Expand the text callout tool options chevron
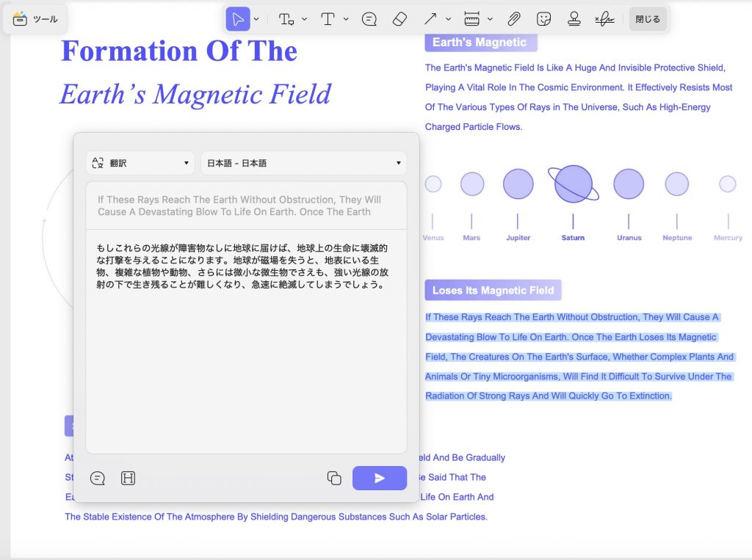 (304, 19)
